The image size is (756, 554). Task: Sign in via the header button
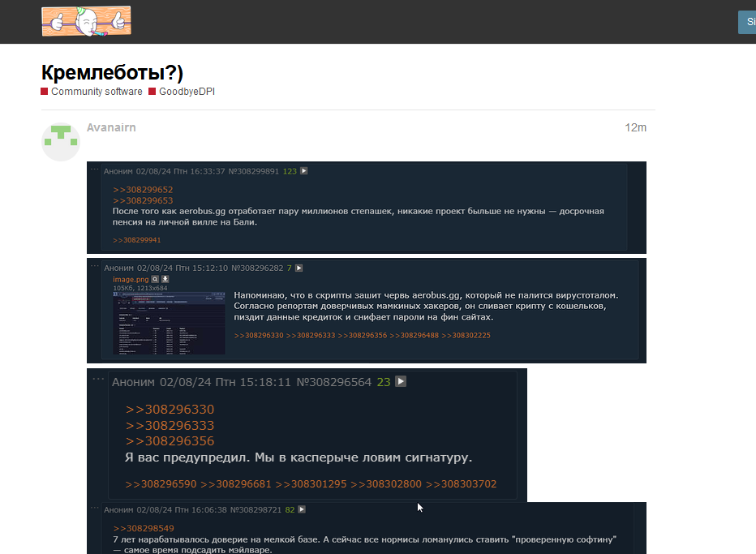(747, 22)
